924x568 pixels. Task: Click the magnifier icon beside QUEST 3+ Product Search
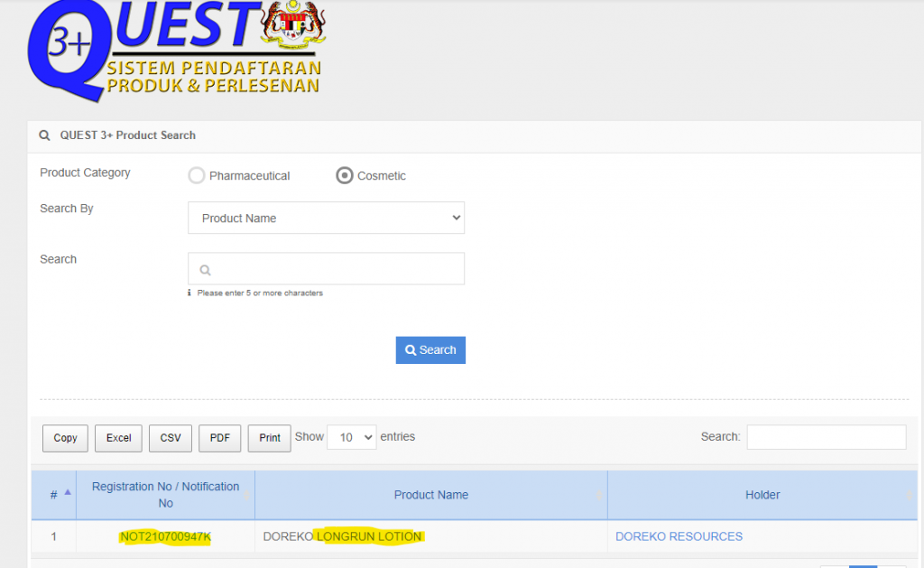click(x=44, y=135)
